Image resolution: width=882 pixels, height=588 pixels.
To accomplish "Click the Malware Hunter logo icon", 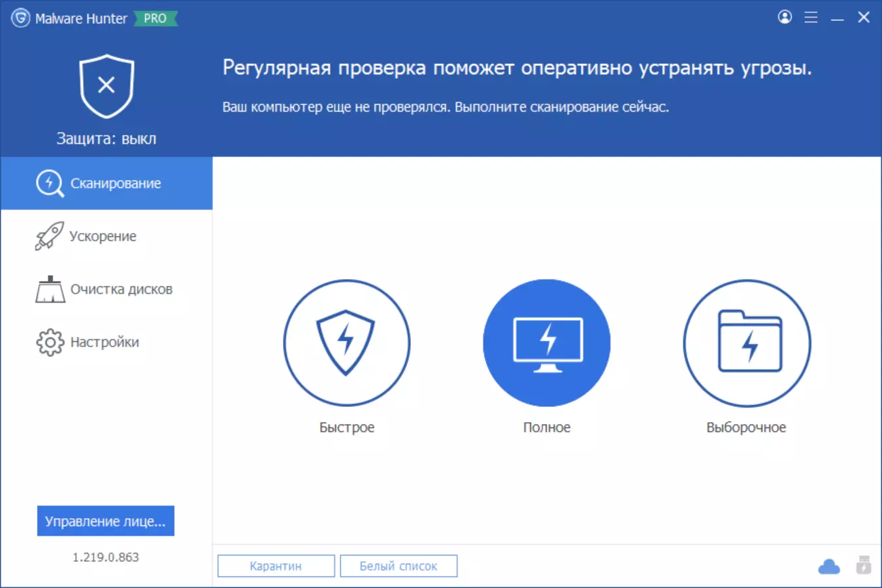I will [20, 18].
